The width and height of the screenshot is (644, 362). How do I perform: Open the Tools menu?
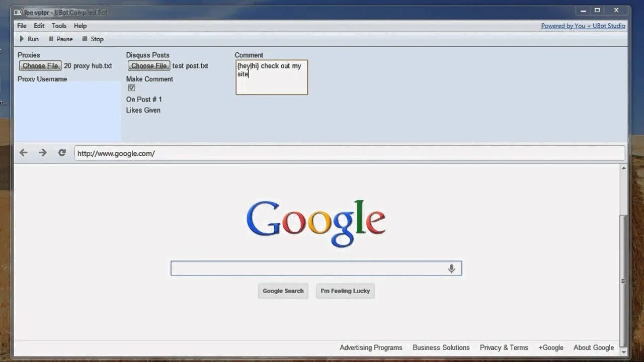click(x=59, y=26)
